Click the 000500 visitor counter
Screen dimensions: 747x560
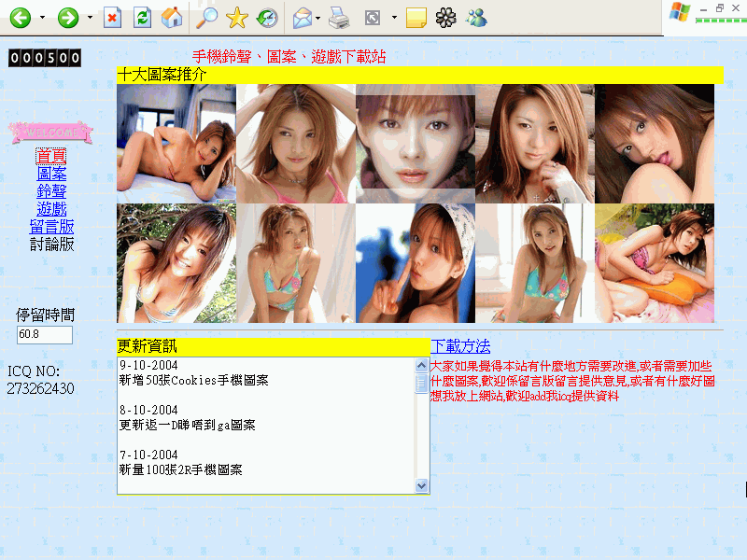(45, 58)
